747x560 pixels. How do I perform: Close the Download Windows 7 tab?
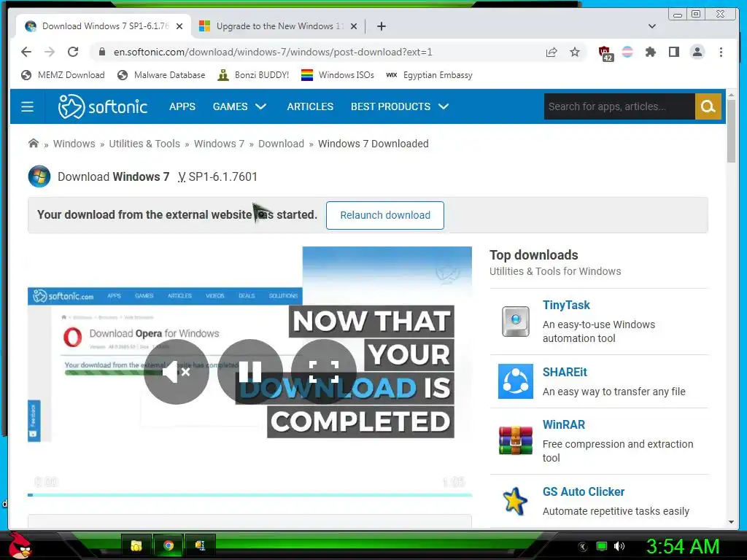[x=179, y=26]
